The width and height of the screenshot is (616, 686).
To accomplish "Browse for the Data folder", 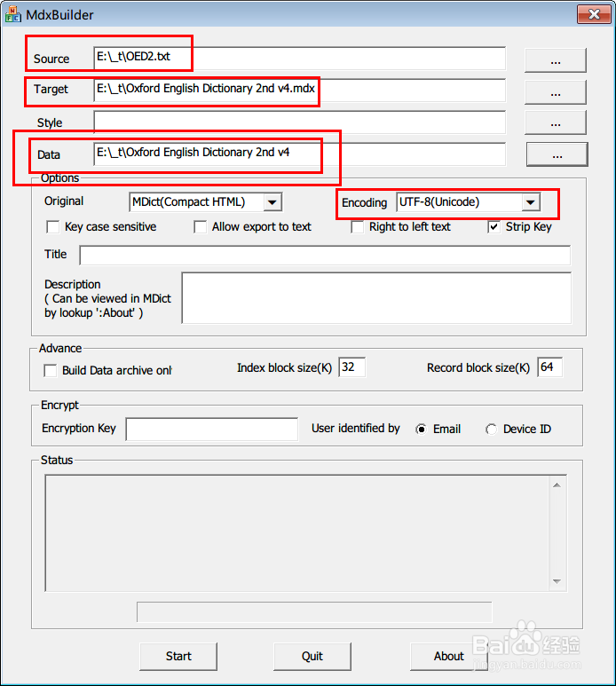I will click(557, 154).
